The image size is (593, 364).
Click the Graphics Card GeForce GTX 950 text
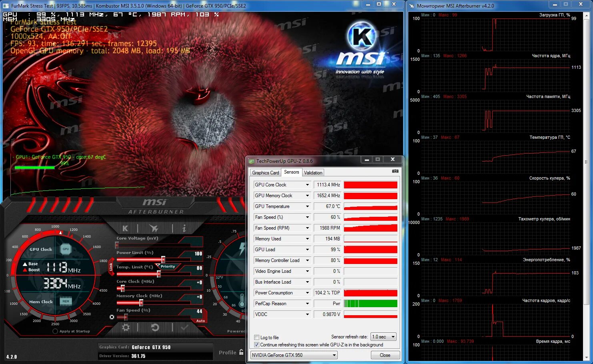point(151,347)
